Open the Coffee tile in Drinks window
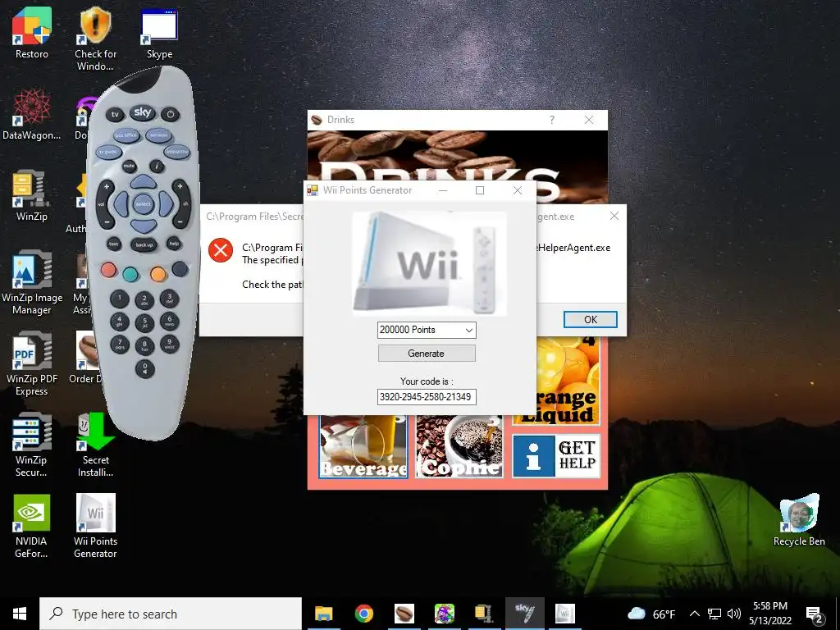The width and height of the screenshot is (840, 630). coord(459,446)
